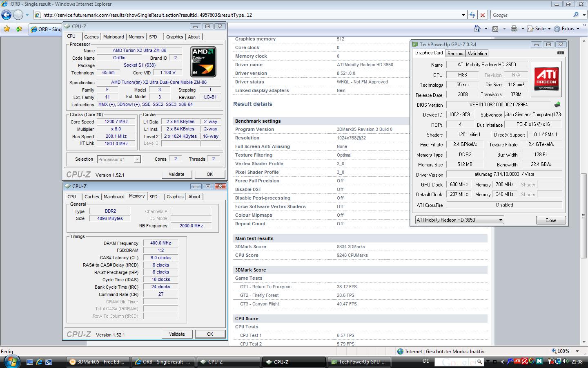This screenshot has width=588, height=368.
Task: Click the ATI tray icon
Action: 517,361
